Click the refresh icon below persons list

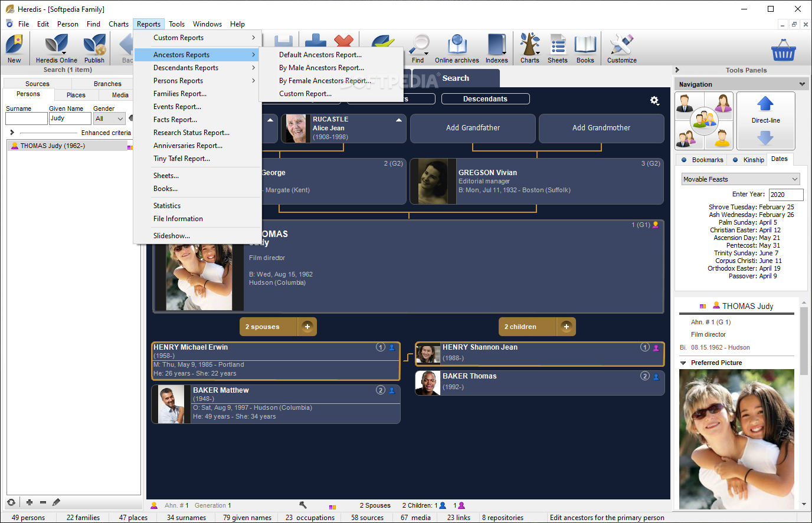[x=11, y=502]
